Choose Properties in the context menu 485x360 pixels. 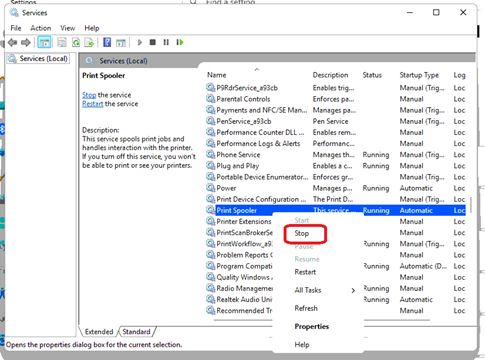312,327
